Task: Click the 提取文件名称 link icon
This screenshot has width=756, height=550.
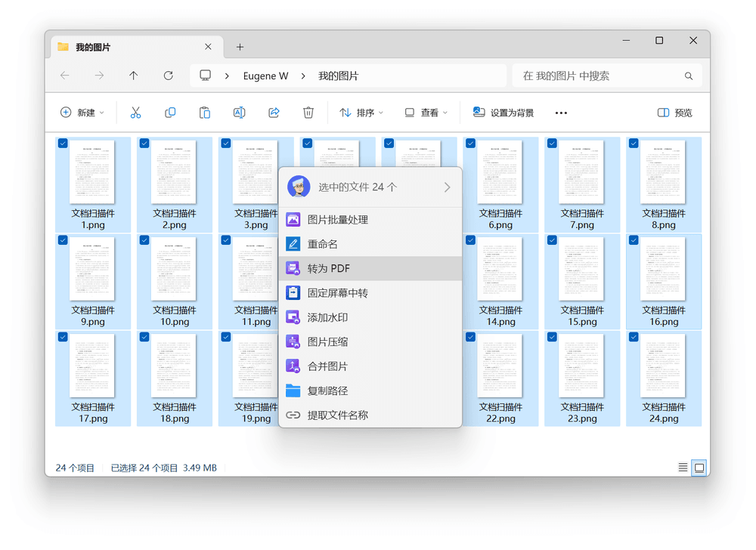Action: click(293, 416)
